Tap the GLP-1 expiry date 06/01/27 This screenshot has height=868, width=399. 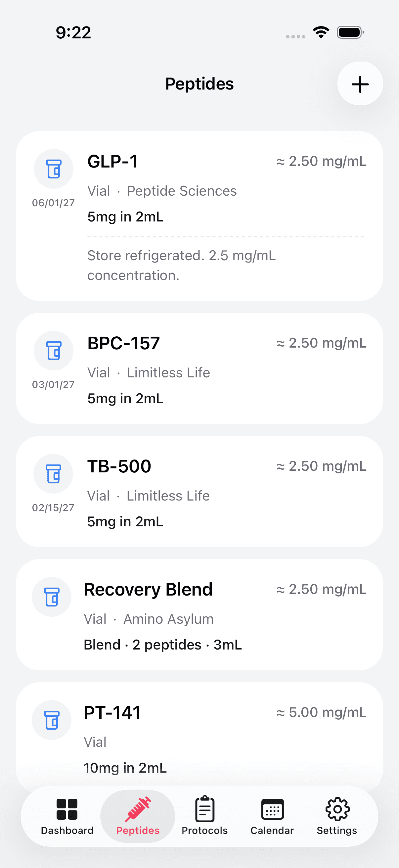[53, 203]
